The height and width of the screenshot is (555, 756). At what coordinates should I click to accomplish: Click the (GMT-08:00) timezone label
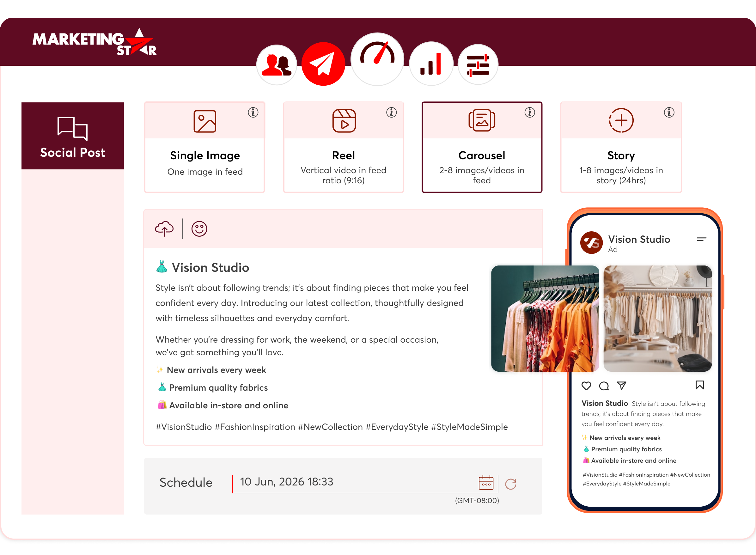(x=477, y=501)
